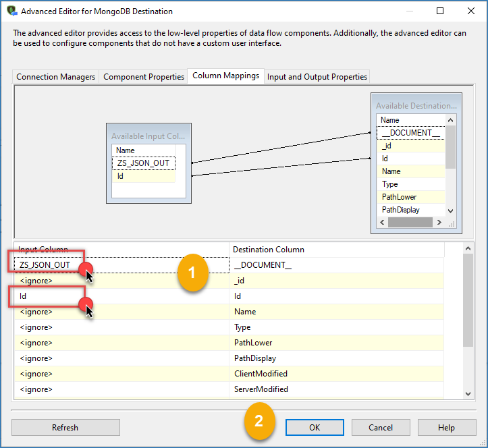Click left arrow of Available Destination horizontal scrollbar
The image size is (488, 448).
click(382, 222)
